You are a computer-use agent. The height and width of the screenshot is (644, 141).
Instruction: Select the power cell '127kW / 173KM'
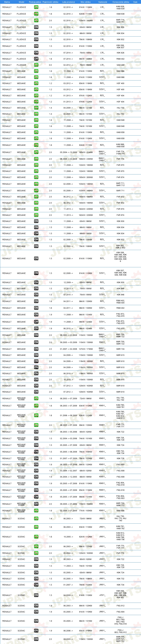click(x=86, y=349)
